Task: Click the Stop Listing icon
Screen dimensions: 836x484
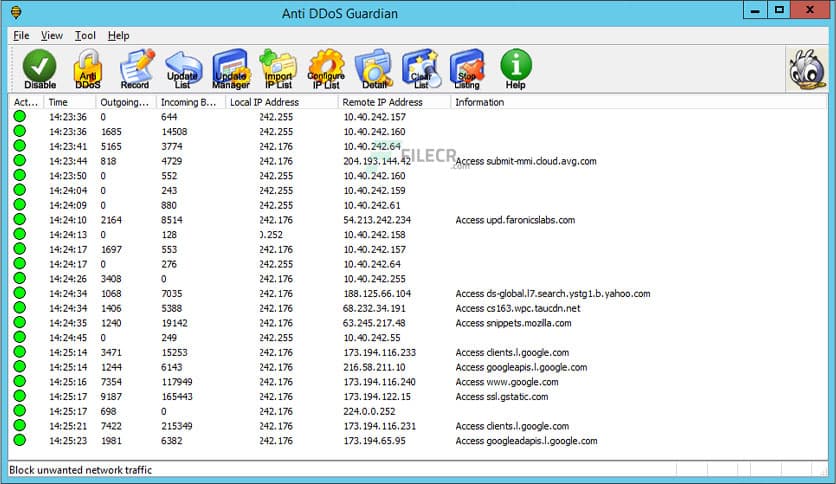Action: coord(467,69)
